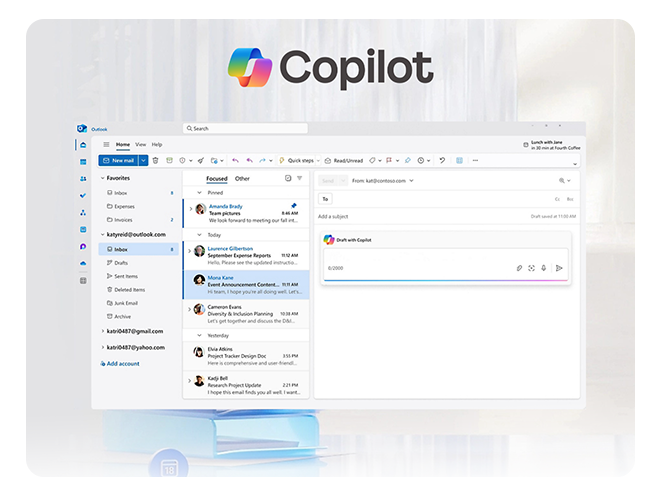This screenshot has height=496, width=660.
Task: Click the microphone in Copilot draft box
Action: 543,268
